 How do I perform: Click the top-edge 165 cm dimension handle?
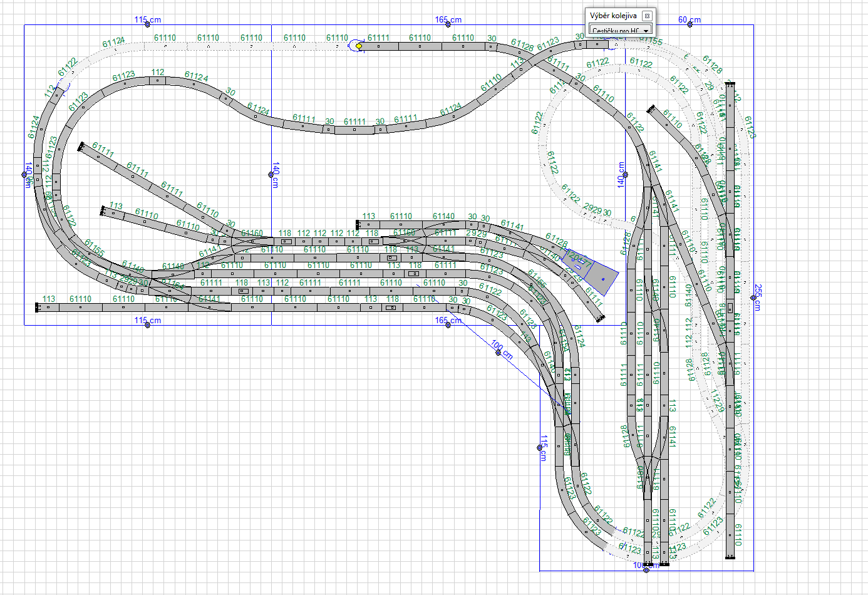[x=448, y=24]
